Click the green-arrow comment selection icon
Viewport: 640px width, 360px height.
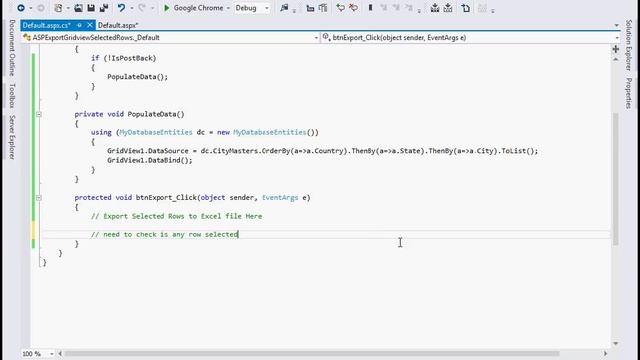tap(340, 8)
